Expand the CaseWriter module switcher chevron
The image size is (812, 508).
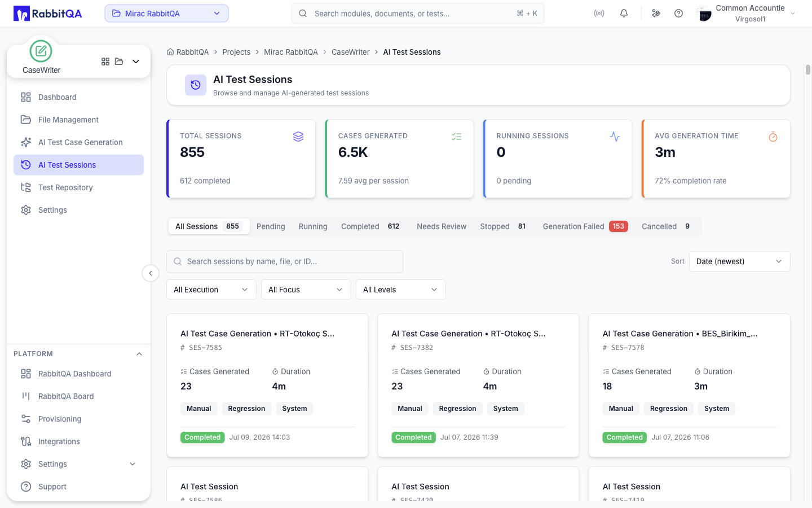136,62
